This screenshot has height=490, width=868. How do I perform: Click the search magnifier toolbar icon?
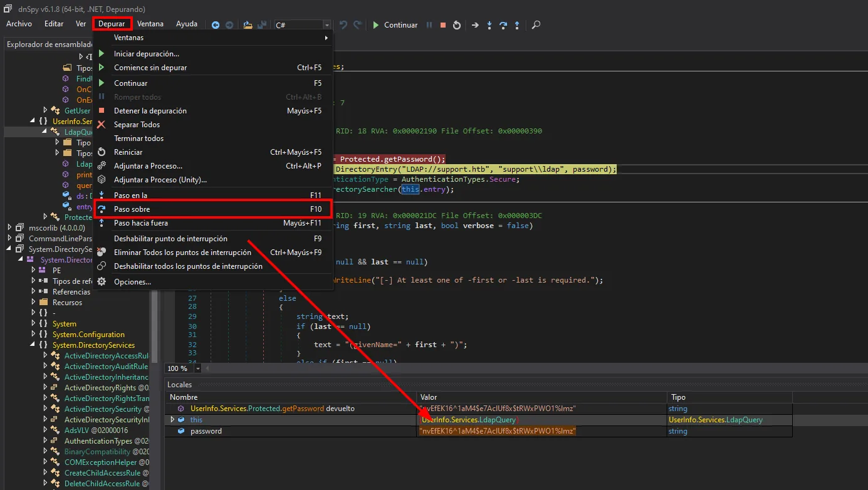[536, 25]
